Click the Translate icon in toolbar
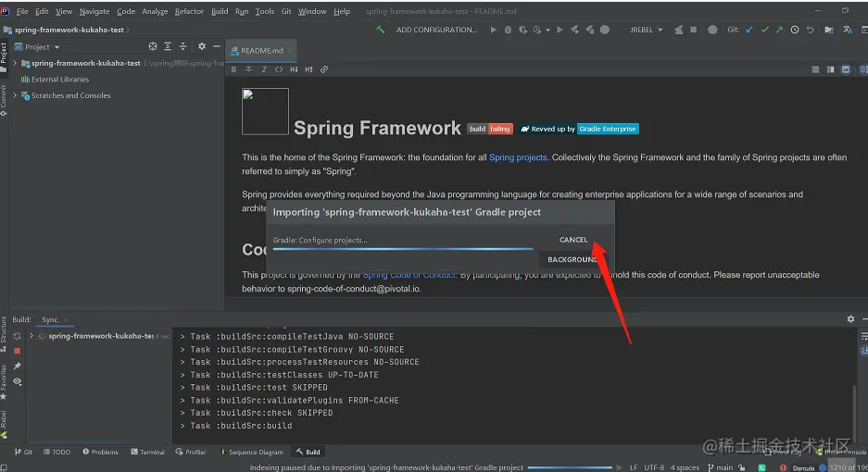Screen dimensions: 868x472 click(x=848, y=30)
